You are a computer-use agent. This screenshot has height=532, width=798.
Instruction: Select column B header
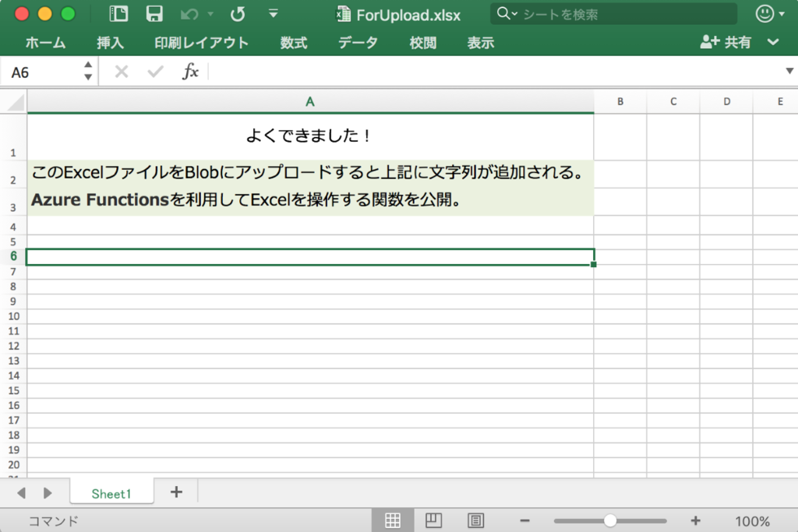click(x=620, y=102)
